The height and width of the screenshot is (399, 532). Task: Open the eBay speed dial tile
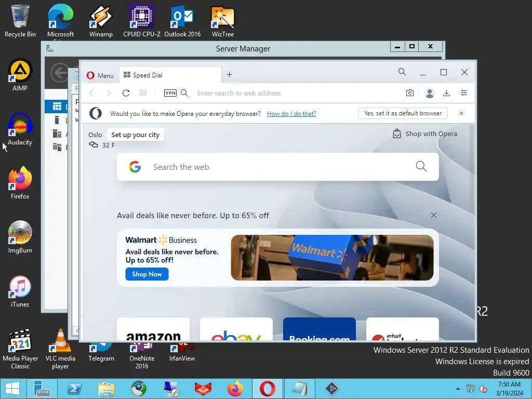coord(236,329)
